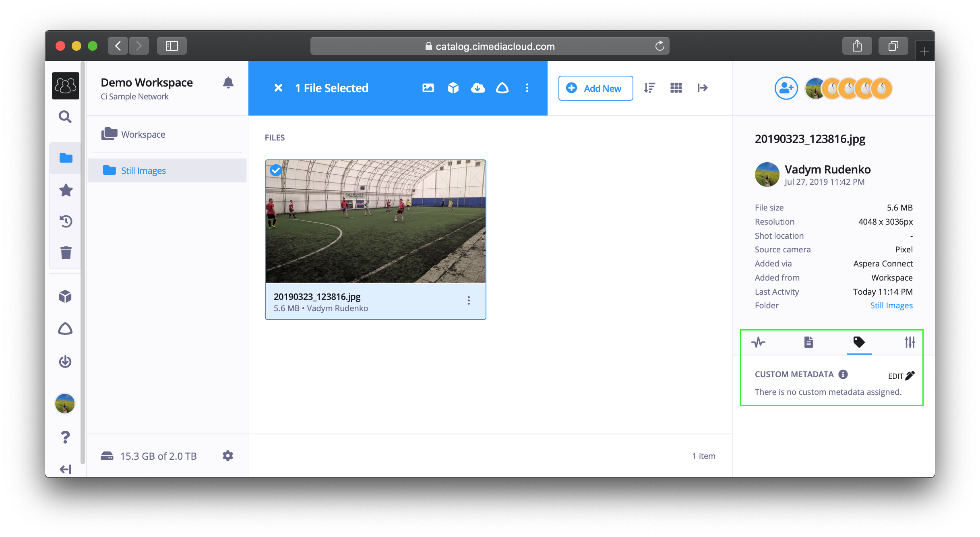The image size is (980, 537).
Task: Open Still Images folder link in details
Action: (x=891, y=306)
